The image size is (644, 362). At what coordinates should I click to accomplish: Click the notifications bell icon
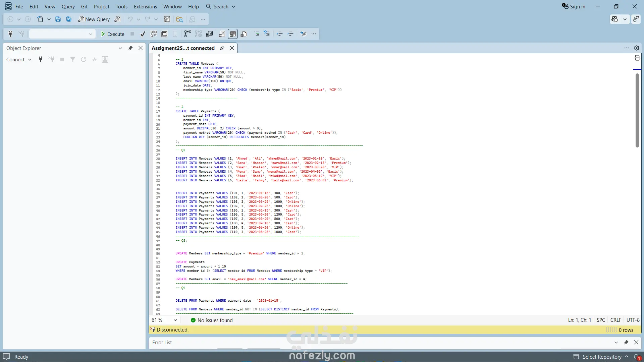(x=637, y=357)
